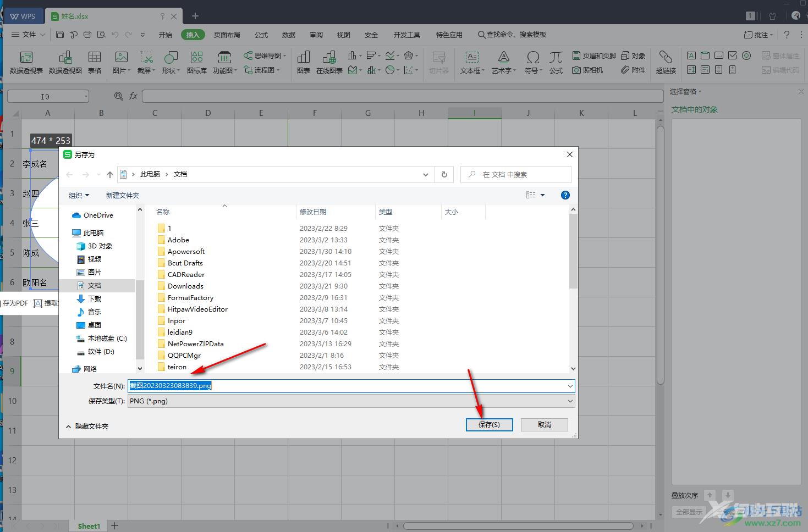Click the 数据透视图 ribbon icon
The image size is (808, 532).
pyautogui.click(x=65, y=63)
